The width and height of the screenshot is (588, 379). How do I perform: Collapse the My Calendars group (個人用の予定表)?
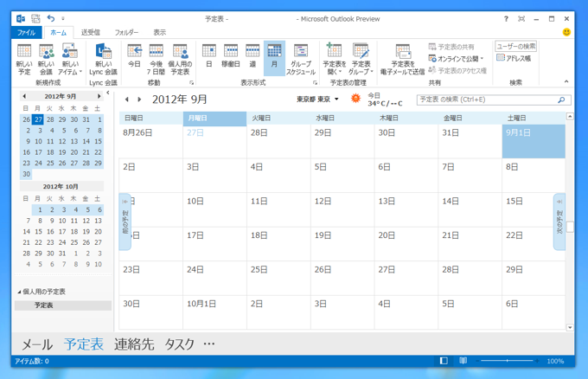(x=19, y=292)
